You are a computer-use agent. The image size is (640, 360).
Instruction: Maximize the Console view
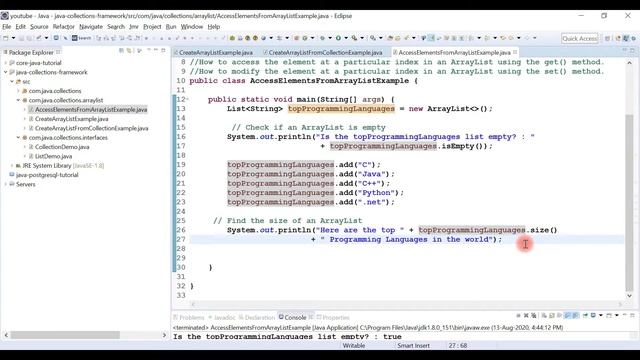point(632,316)
